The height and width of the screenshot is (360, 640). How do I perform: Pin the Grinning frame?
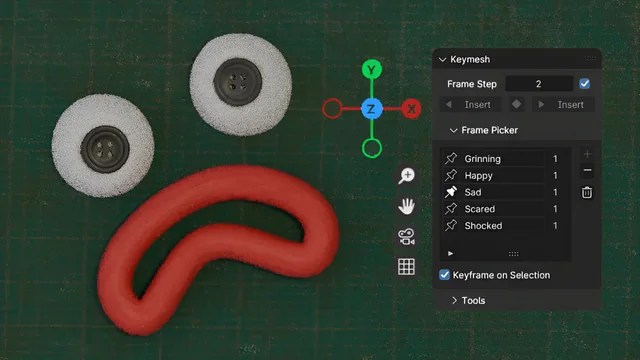coord(451,158)
